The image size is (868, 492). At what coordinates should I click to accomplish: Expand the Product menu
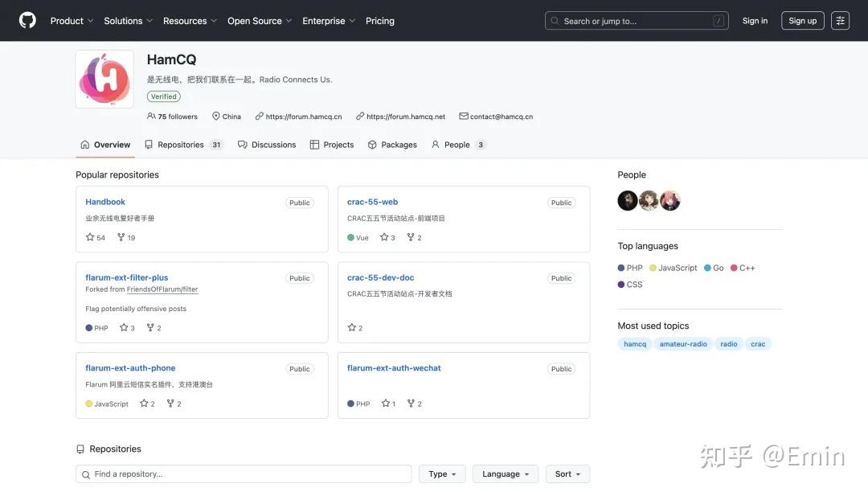coord(72,21)
